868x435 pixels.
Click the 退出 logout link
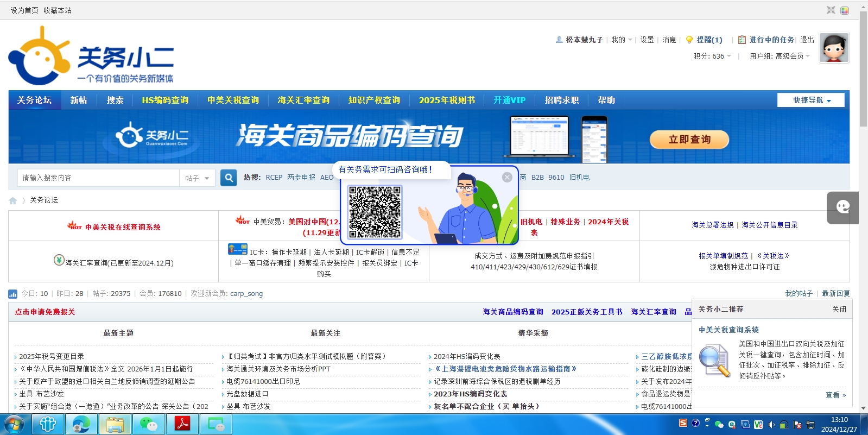pos(807,40)
